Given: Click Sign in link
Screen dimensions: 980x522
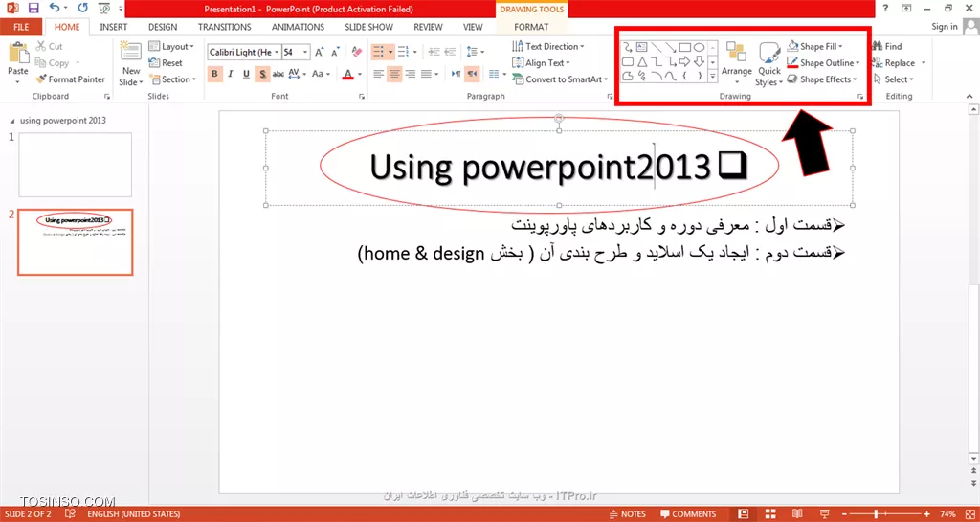Looking at the screenshot, I should click(945, 27).
